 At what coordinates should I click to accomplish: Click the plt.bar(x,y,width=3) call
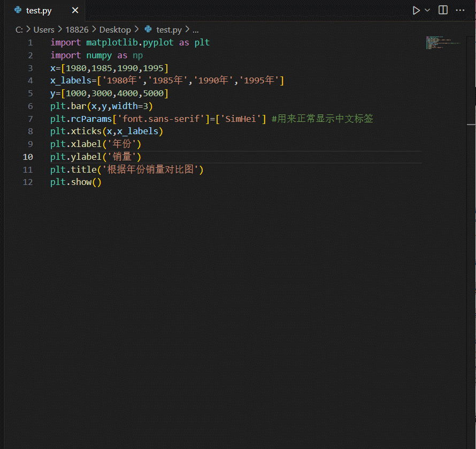[x=102, y=106]
